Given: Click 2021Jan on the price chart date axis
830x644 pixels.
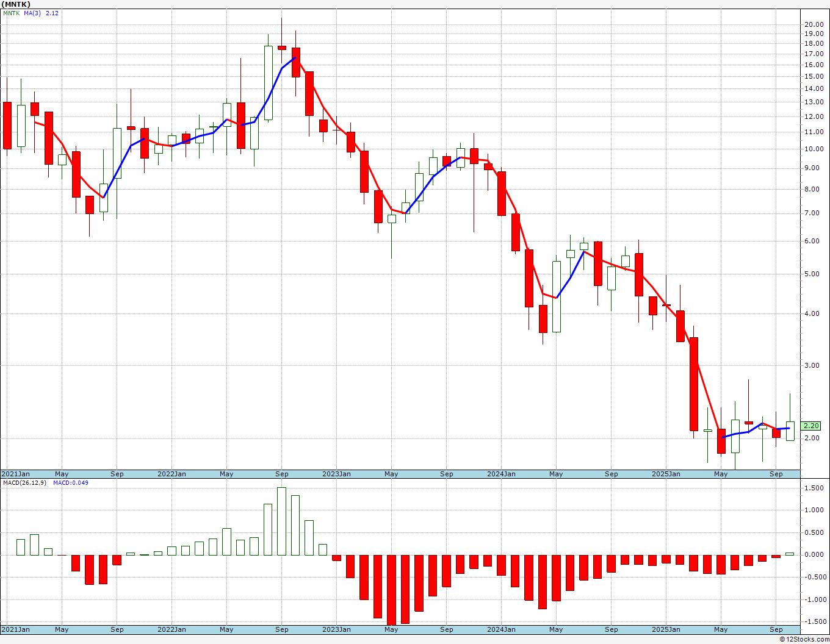Looking at the screenshot, I should tap(15, 474).
